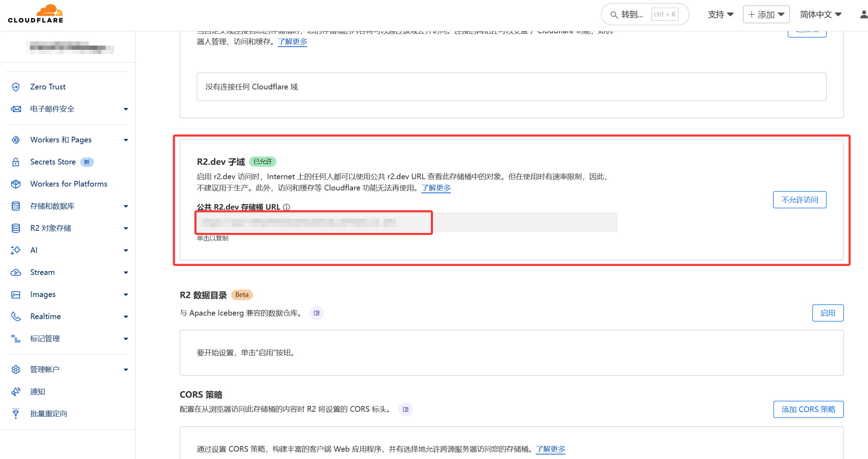Click the bulk redirects icon
Screen dimensions: 868x459
[x=16, y=413]
